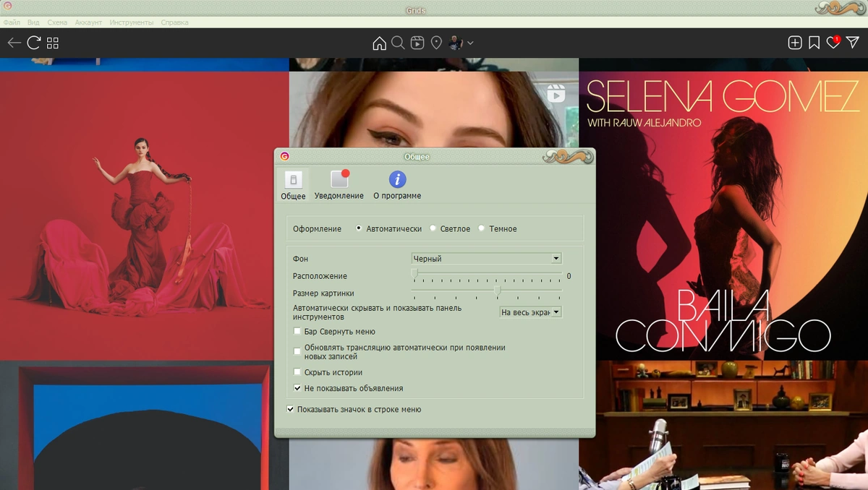Open the Схема menu
The width and height of the screenshot is (868, 490).
pyautogui.click(x=57, y=22)
